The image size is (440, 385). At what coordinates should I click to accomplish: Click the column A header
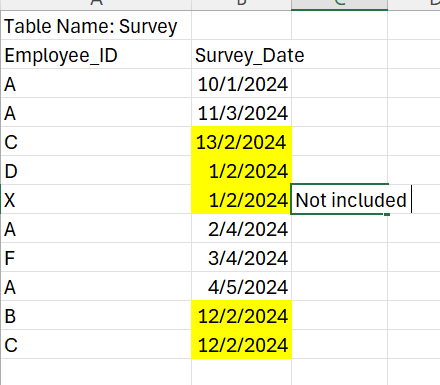pos(96,4)
